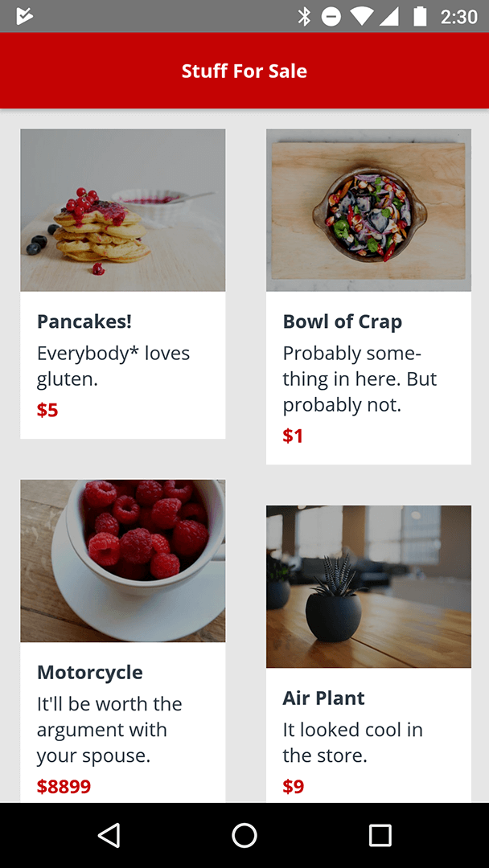
Task: Tap the salad bowl photo thumbnail
Action: 368,209
